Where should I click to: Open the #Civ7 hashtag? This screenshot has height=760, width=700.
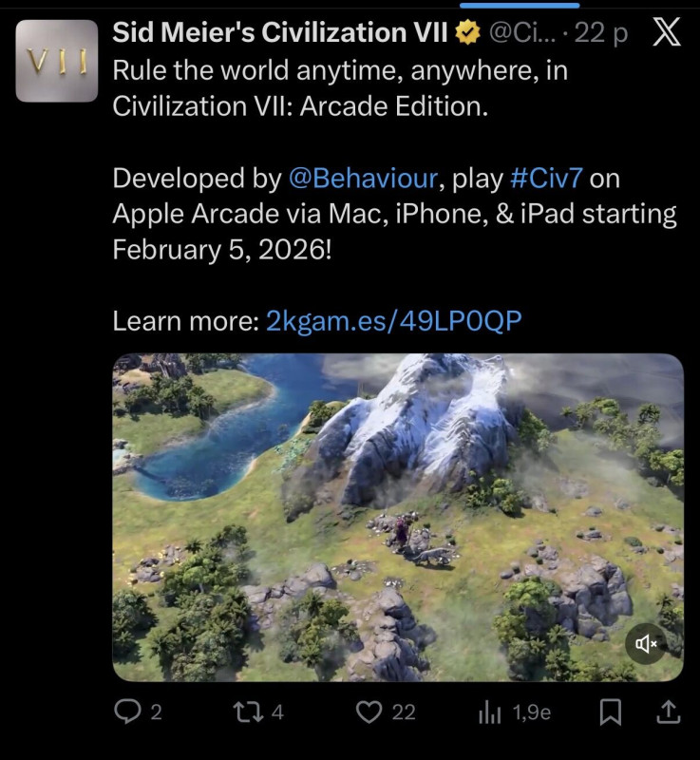[546, 178]
